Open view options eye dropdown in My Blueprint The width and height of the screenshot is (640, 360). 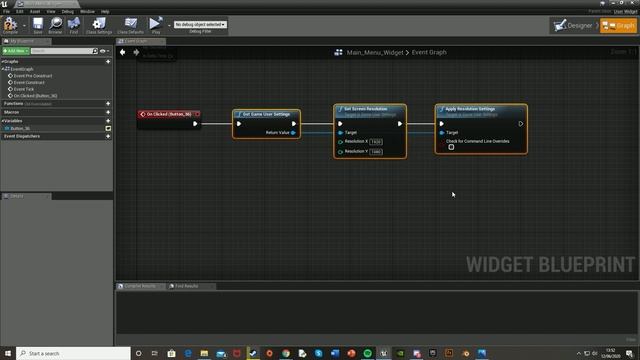tap(104, 51)
